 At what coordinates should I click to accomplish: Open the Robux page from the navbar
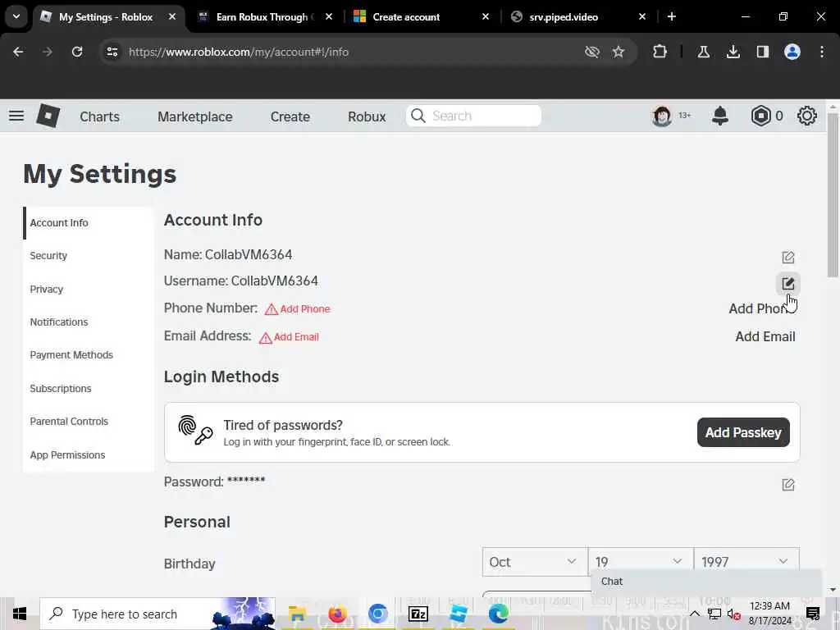pyautogui.click(x=367, y=116)
